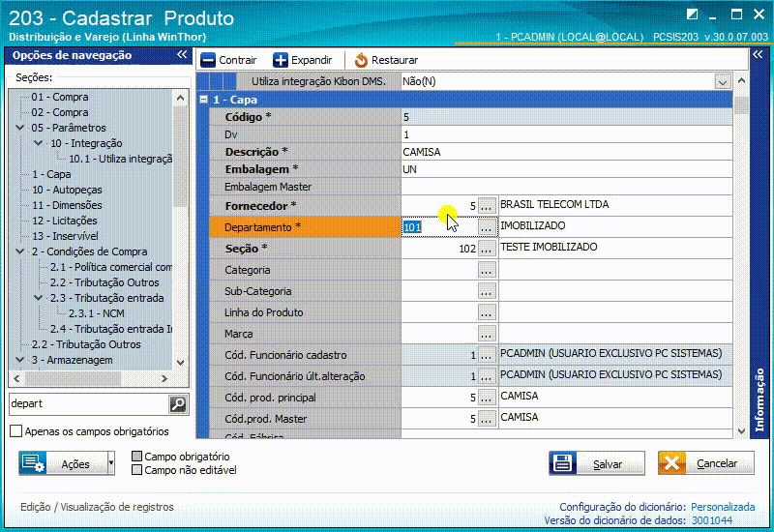Open lookup button for Seção
The height and width of the screenshot is (532, 774).
[487, 249]
